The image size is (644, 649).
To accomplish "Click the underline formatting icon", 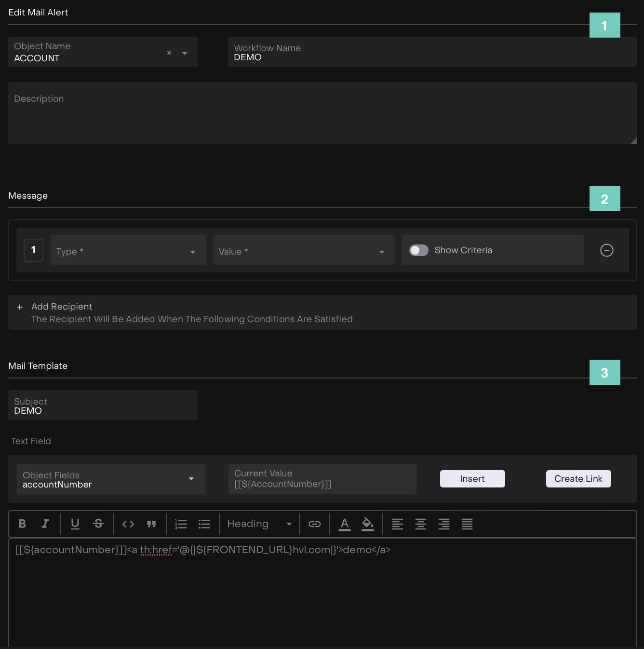I will [x=75, y=524].
